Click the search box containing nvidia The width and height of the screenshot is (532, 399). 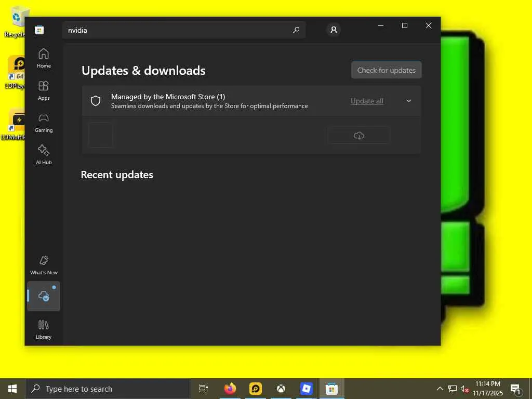tap(184, 30)
